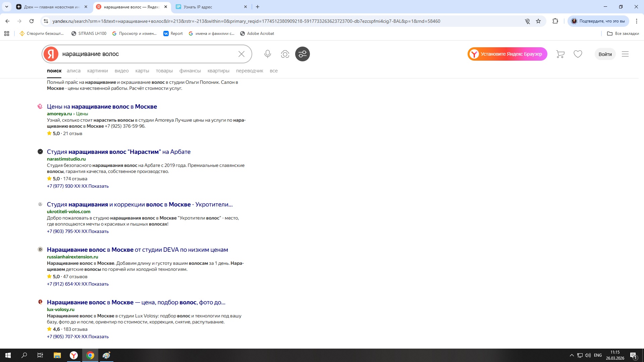Open "Цены на наращивание волос в Москве" result
This screenshot has width=644, height=362.
[x=102, y=107]
